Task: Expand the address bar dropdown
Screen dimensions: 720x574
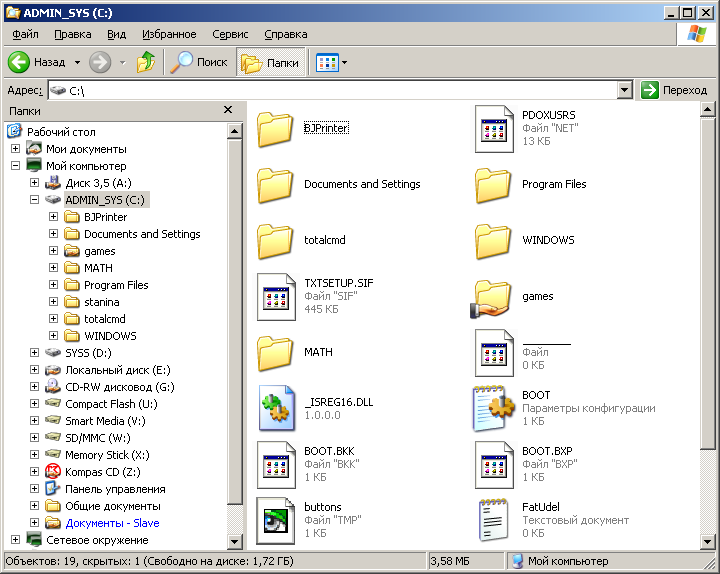Action: click(624, 90)
